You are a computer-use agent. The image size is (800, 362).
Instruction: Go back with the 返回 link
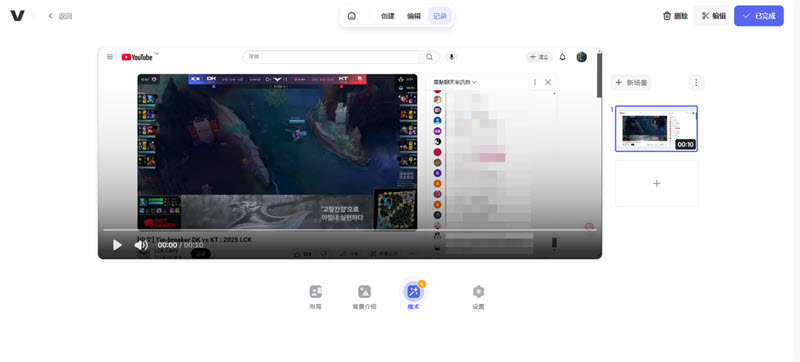coord(61,16)
